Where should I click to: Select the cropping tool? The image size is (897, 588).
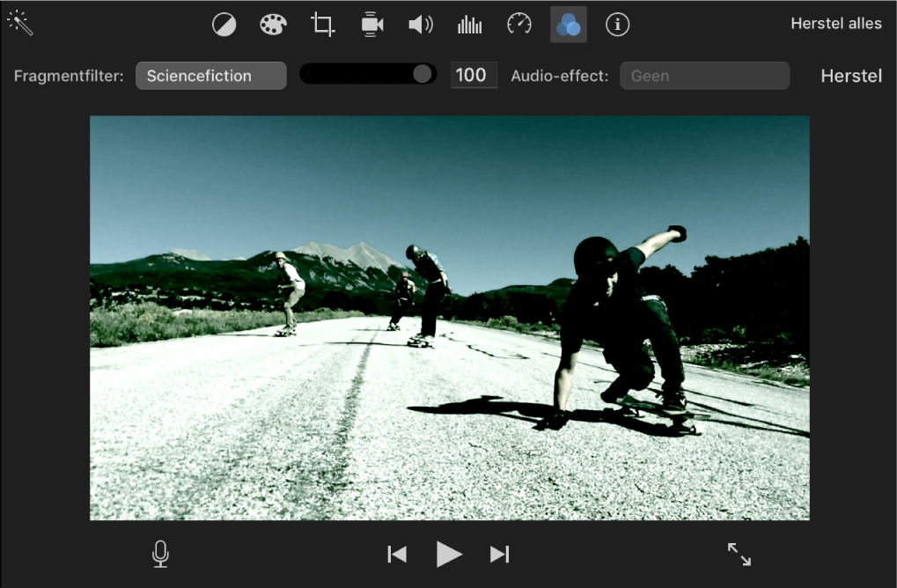[x=321, y=24]
